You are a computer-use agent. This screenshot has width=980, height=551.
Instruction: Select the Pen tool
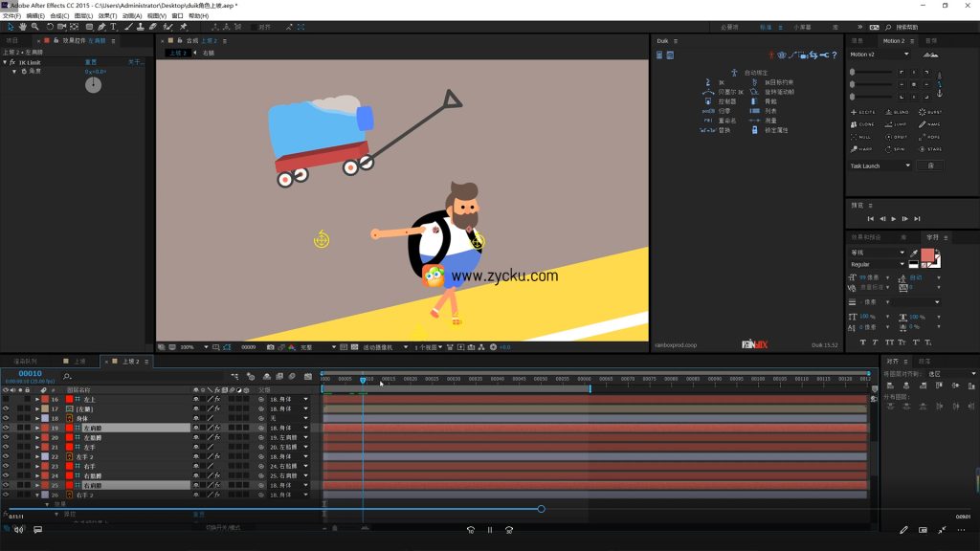(100, 27)
